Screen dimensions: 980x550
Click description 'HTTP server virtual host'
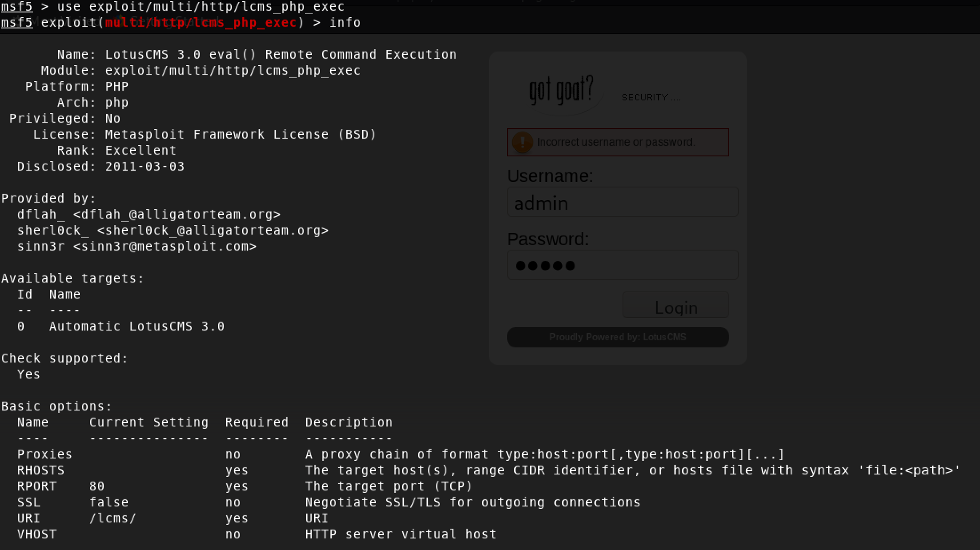click(401, 534)
